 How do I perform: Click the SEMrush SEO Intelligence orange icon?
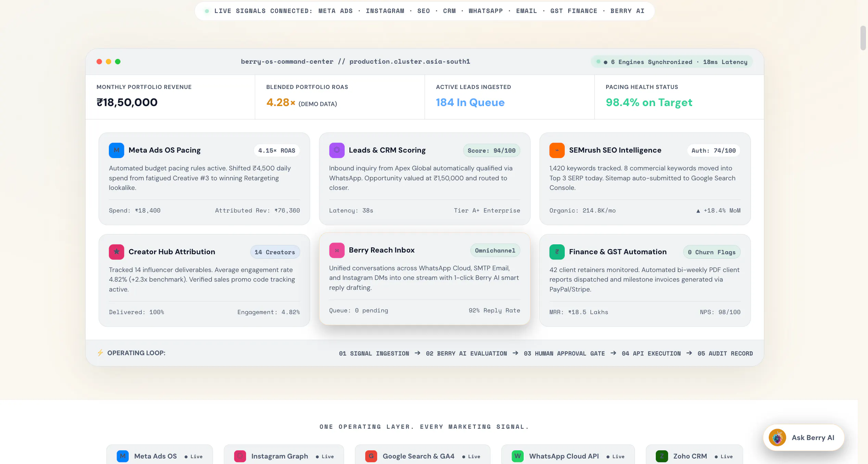(x=557, y=150)
